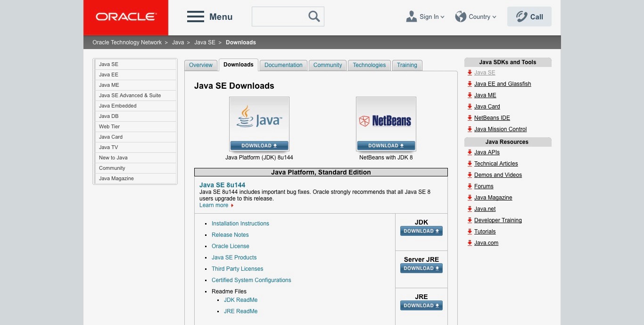The width and height of the screenshot is (644, 325).
Task: Click the red arrow beside Developer Training
Action: (470, 220)
